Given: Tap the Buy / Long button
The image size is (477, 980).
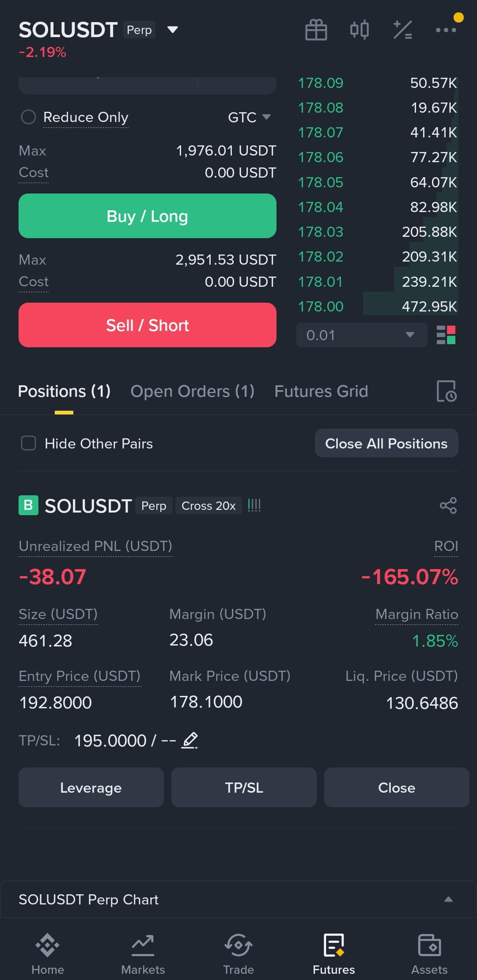Looking at the screenshot, I should coord(148,216).
